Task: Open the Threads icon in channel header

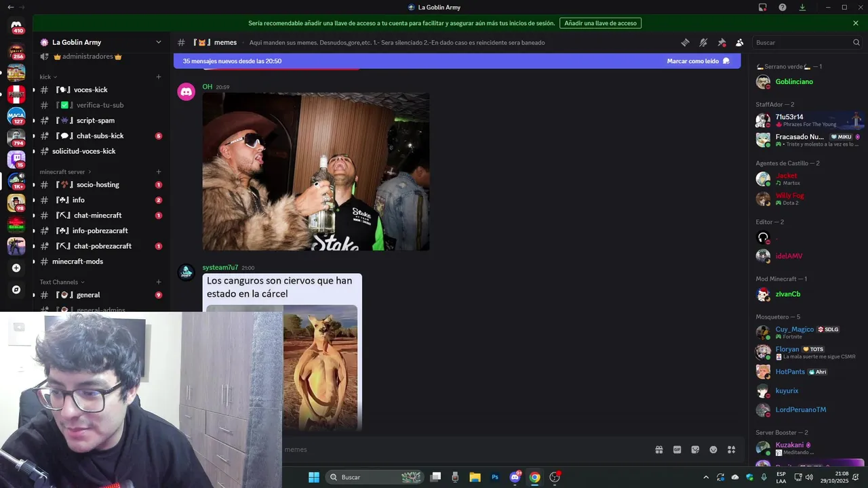Action: pos(685,42)
